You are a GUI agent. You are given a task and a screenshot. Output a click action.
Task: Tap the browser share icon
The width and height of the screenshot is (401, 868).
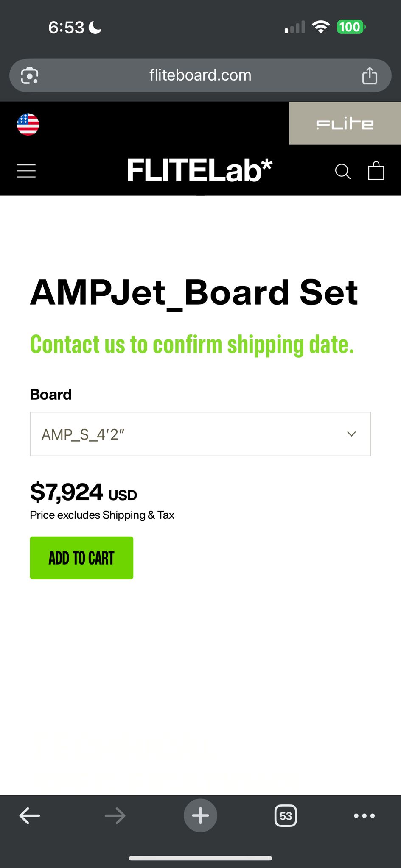[370, 75]
